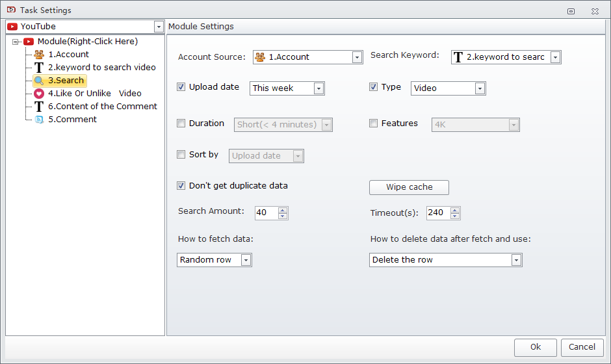Click the Task Settings title bar icon
Screen dimensions: 611x364
pos(11,10)
